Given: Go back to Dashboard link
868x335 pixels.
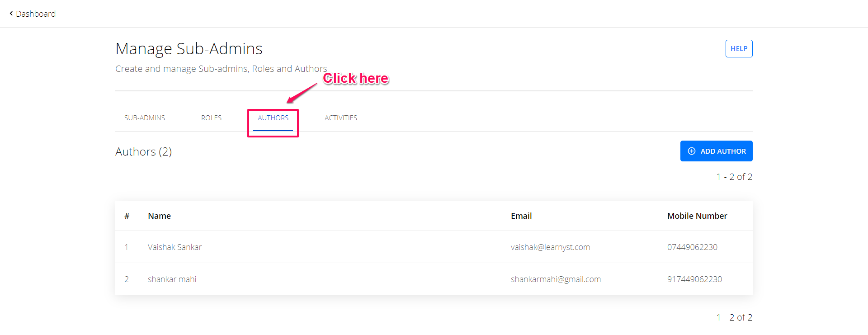Looking at the screenshot, I should click(33, 14).
